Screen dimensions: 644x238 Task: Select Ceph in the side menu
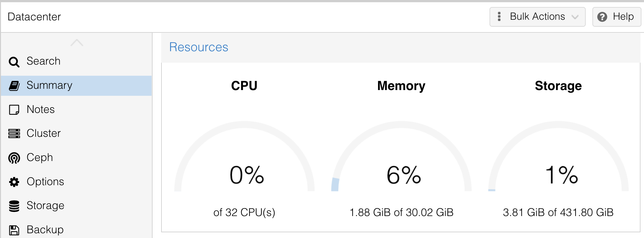click(x=40, y=157)
